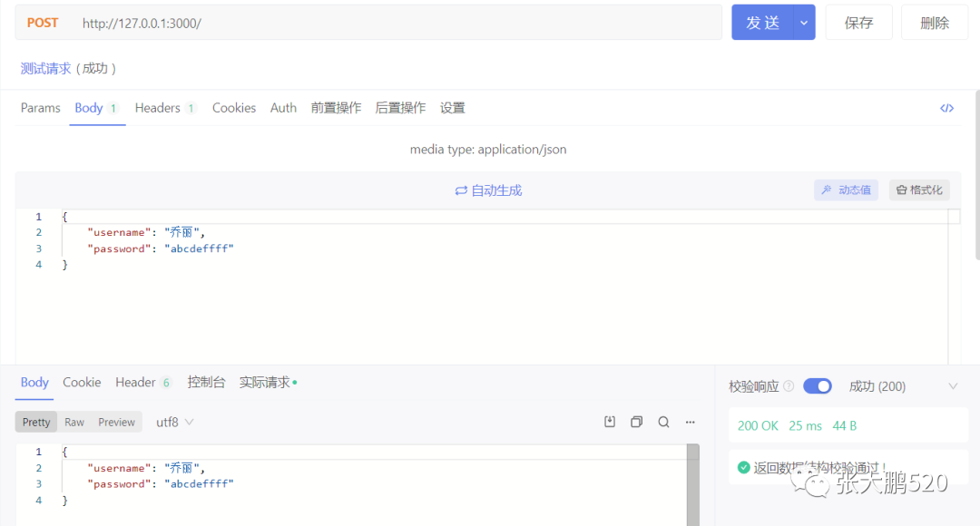Switch response view to Raw
The image size is (980, 526).
point(74,422)
